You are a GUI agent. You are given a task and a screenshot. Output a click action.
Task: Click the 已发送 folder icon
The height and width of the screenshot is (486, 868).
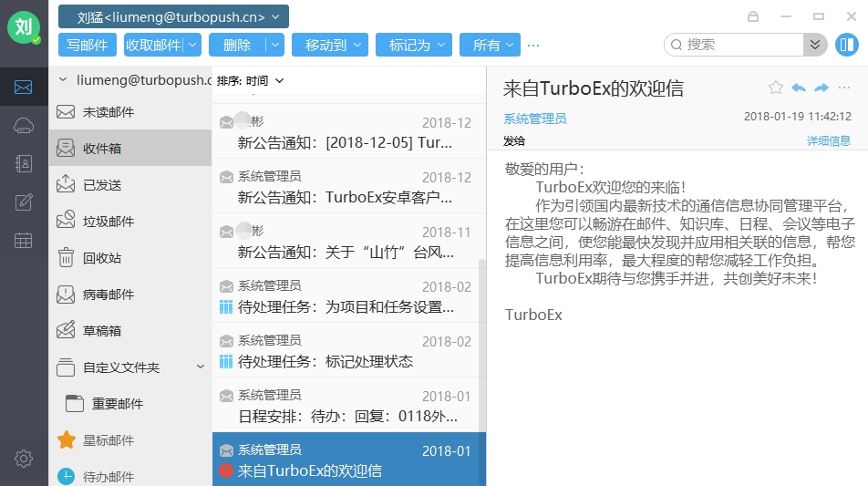[66, 184]
